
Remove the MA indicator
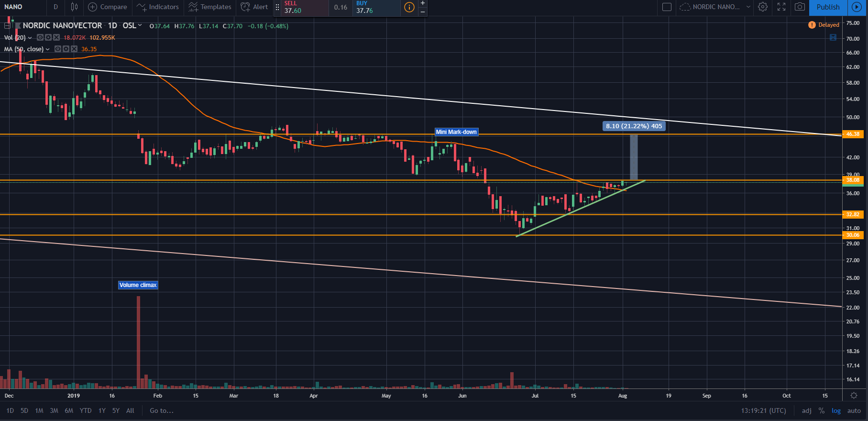coord(74,49)
